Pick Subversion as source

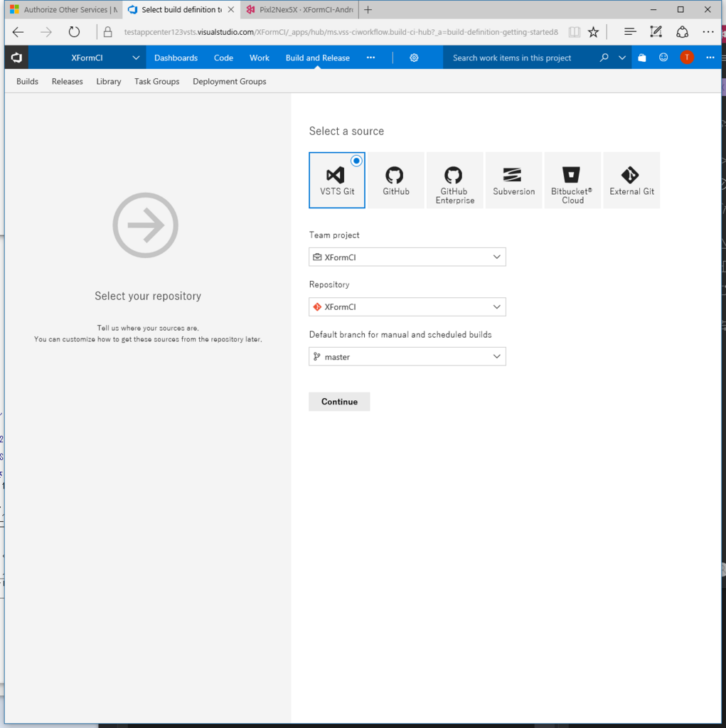[513, 180]
